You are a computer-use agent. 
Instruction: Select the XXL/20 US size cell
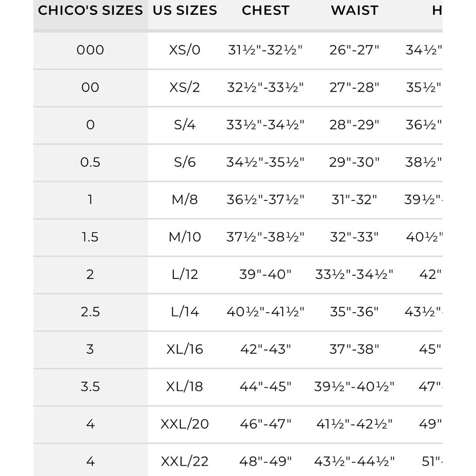[185, 424]
